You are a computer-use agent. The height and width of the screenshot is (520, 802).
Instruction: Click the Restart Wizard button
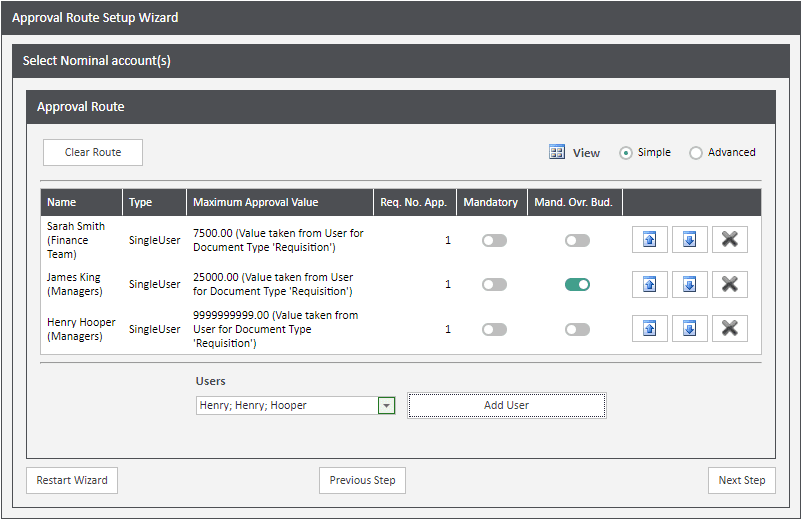click(x=72, y=480)
